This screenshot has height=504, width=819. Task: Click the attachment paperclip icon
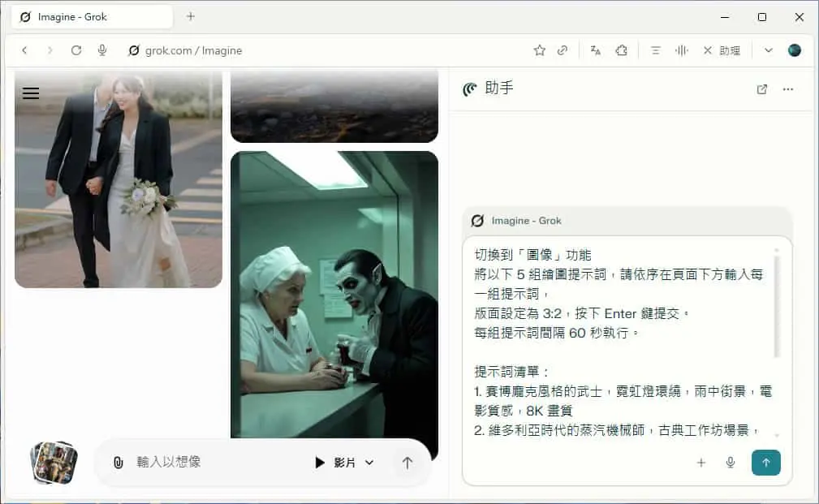click(x=119, y=463)
